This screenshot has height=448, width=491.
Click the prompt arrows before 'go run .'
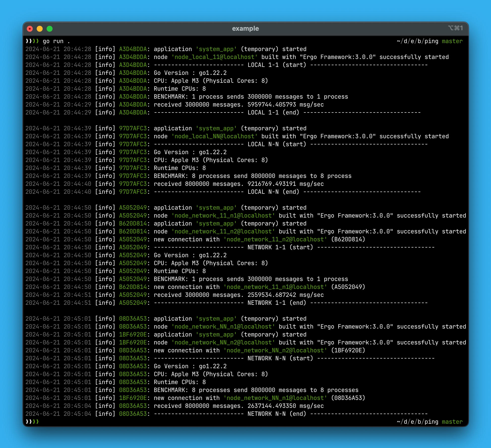pyautogui.click(x=32, y=41)
